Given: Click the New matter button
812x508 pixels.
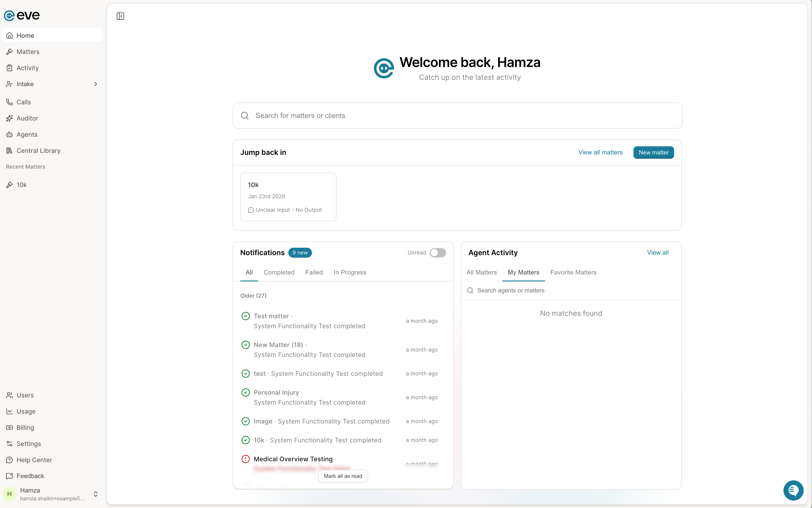Looking at the screenshot, I should (x=654, y=153).
